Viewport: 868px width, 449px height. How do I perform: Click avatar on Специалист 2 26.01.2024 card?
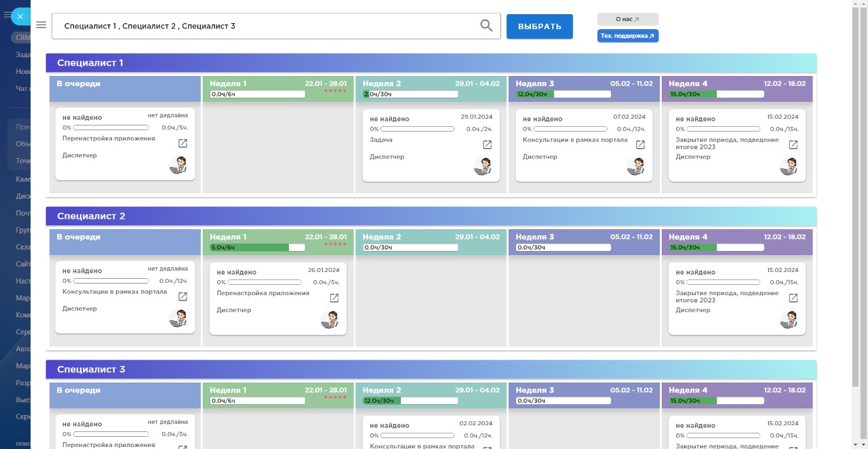click(330, 319)
